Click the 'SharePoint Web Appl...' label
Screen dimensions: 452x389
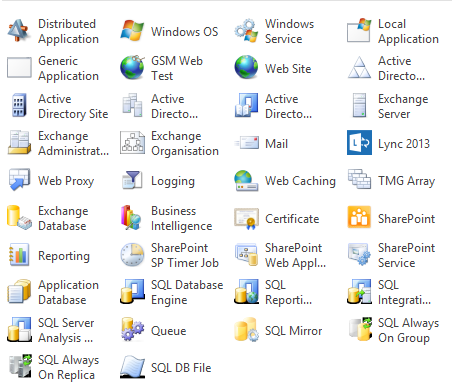click(x=295, y=255)
